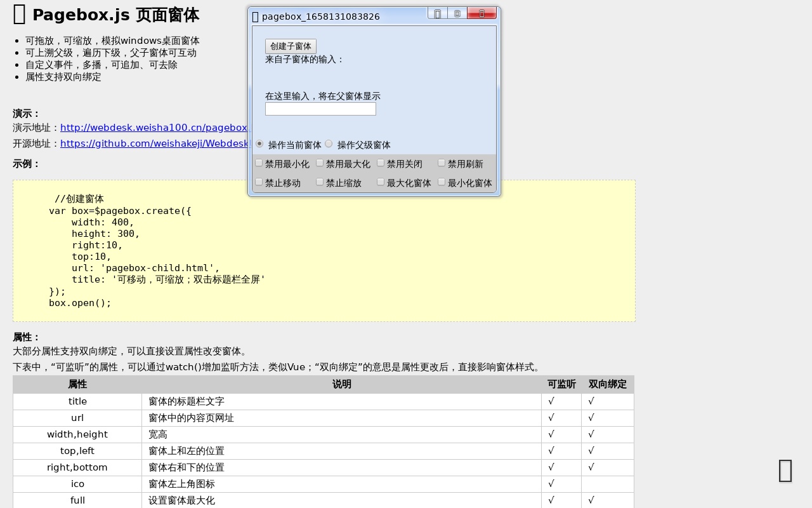Click the 来自子窗体的输入 label
812x508 pixels.
(304, 59)
